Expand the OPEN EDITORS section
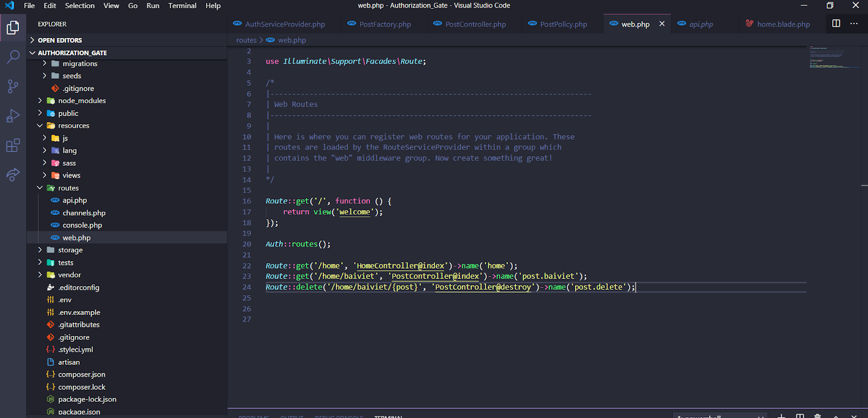 tap(33, 40)
